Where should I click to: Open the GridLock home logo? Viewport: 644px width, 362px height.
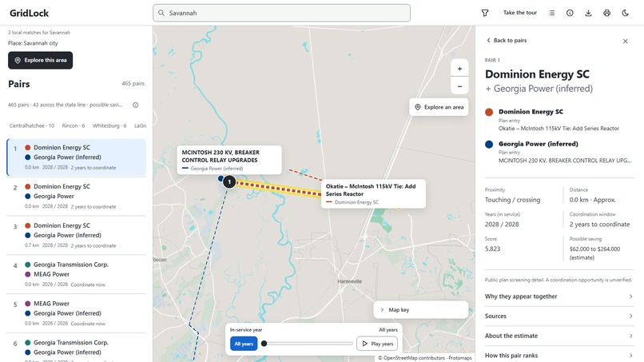tap(29, 13)
